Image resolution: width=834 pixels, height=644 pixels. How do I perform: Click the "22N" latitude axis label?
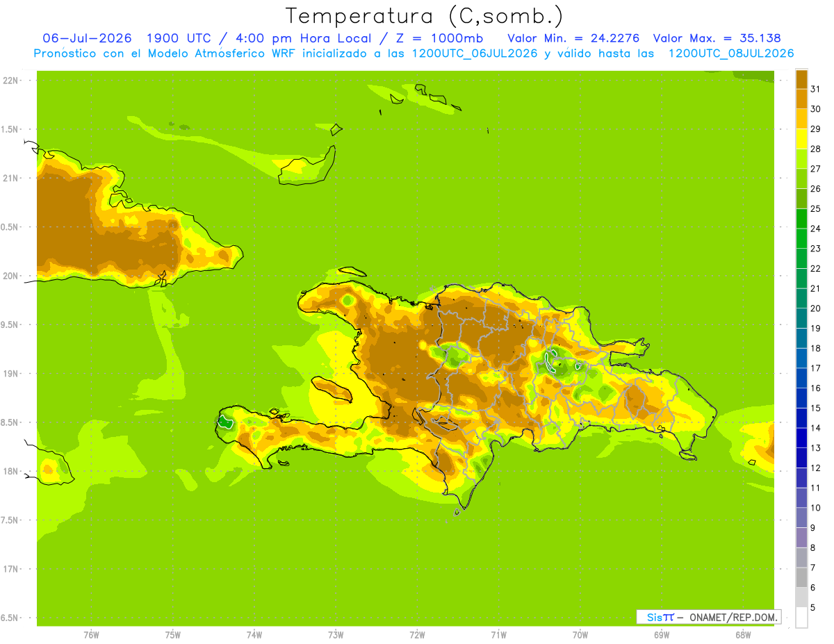(10, 81)
